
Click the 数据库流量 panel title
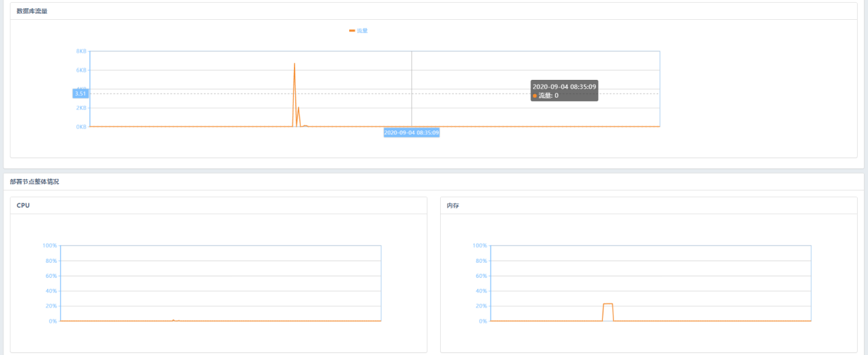point(32,11)
